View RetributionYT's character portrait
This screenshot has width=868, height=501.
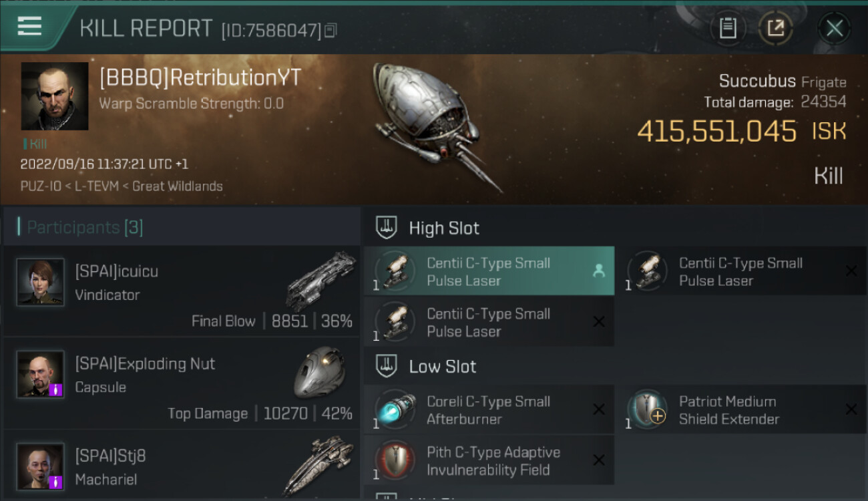[x=55, y=96]
